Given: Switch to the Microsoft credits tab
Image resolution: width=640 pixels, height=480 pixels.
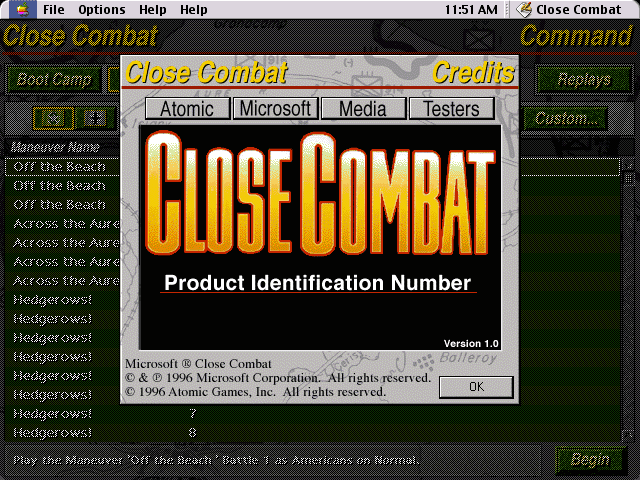Looking at the screenshot, I should [276, 109].
